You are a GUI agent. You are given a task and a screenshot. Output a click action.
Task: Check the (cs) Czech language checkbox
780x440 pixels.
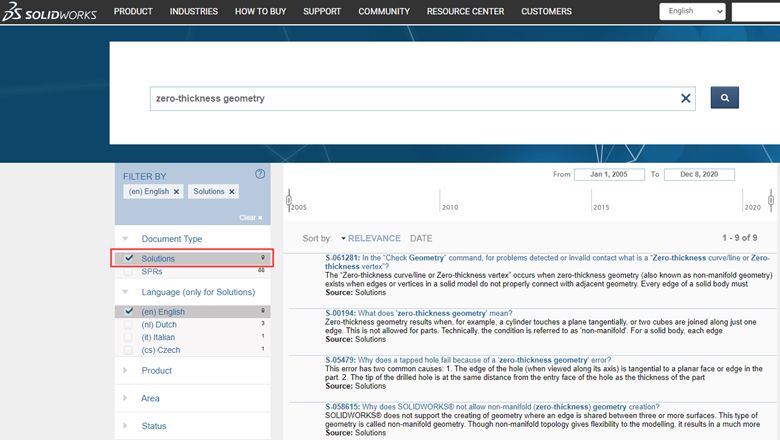coord(128,350)
